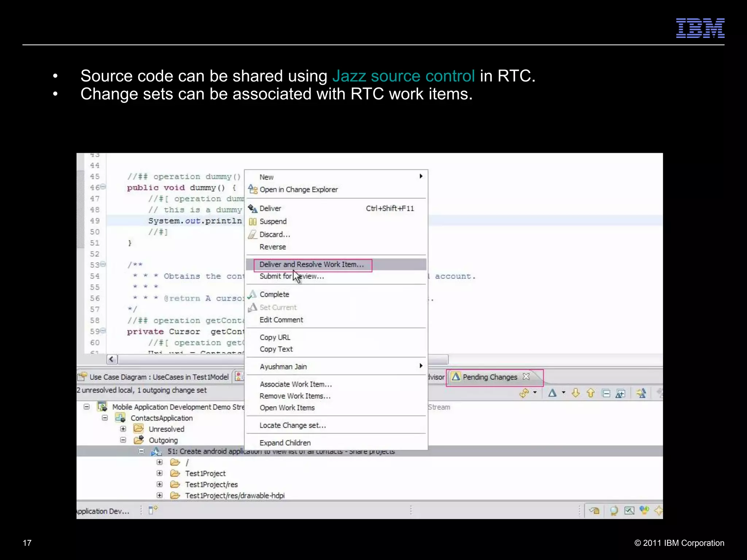The width and height of the screenshot is (747, 560).
Task: Collapse the getContacts method fold at line 59
Action: 104,331
